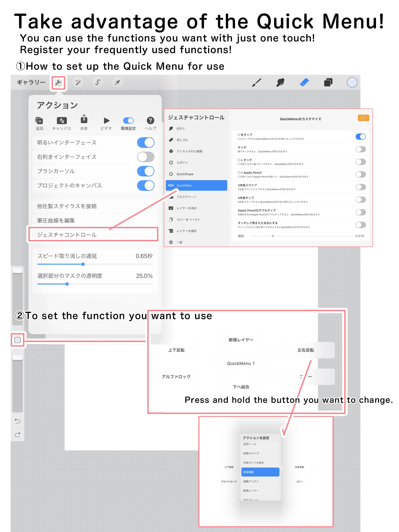The width and height of the screenshot is (399, 532).
Task: Adjust 選択部分のマスクの透明度 mask opacity slider
Action: (67, 284)
